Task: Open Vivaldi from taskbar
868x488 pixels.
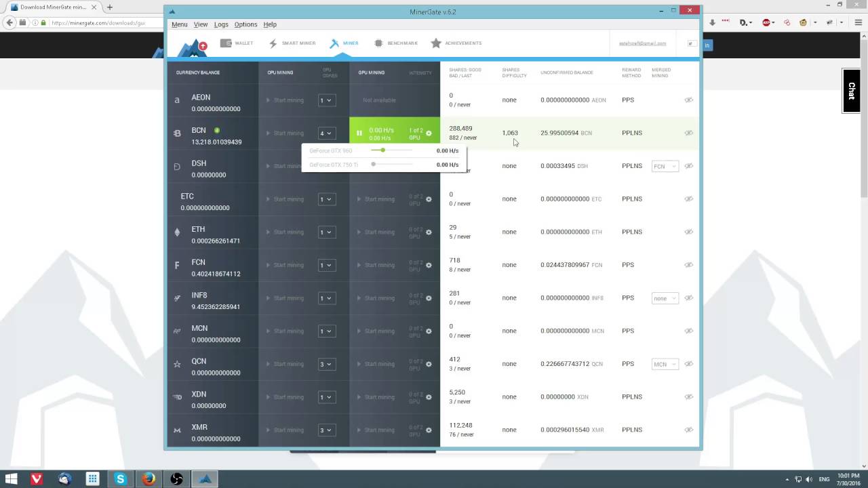Action: (37, 479)
